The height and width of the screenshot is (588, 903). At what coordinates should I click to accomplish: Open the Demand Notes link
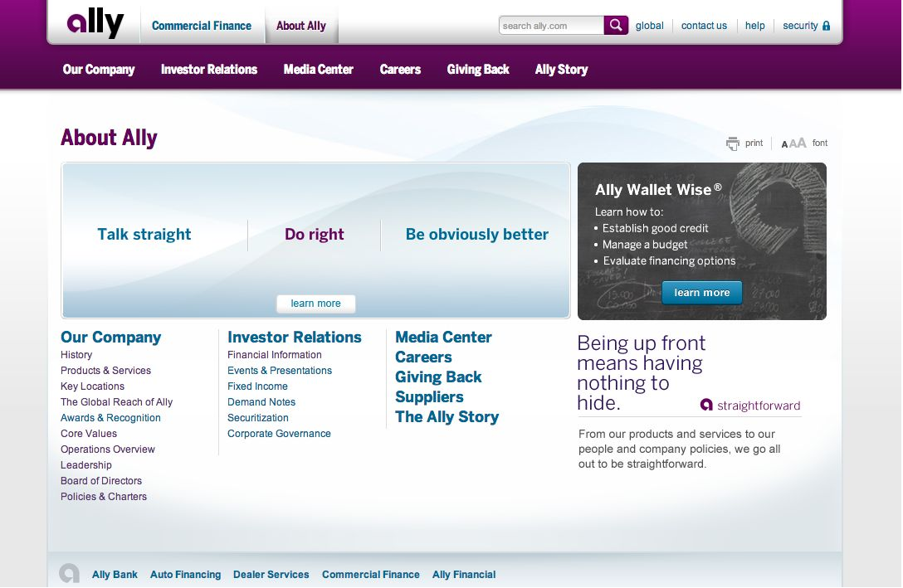coord(261,402)
